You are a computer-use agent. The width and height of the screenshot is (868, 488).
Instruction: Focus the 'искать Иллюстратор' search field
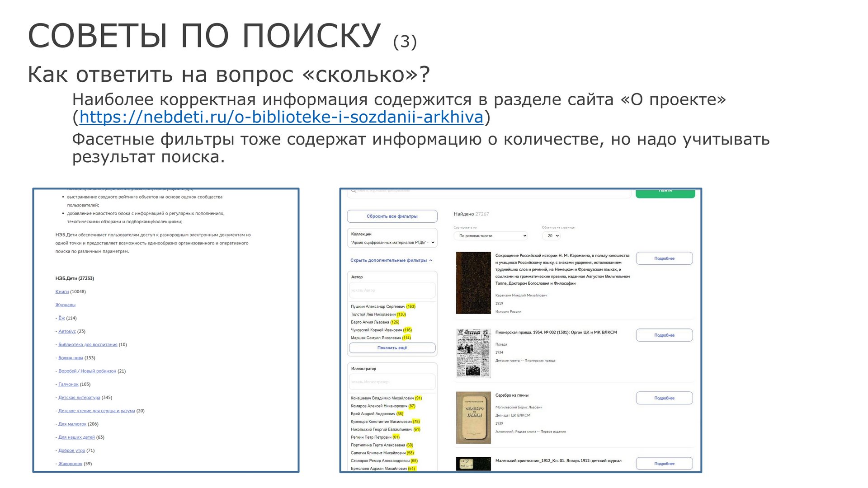392,382
